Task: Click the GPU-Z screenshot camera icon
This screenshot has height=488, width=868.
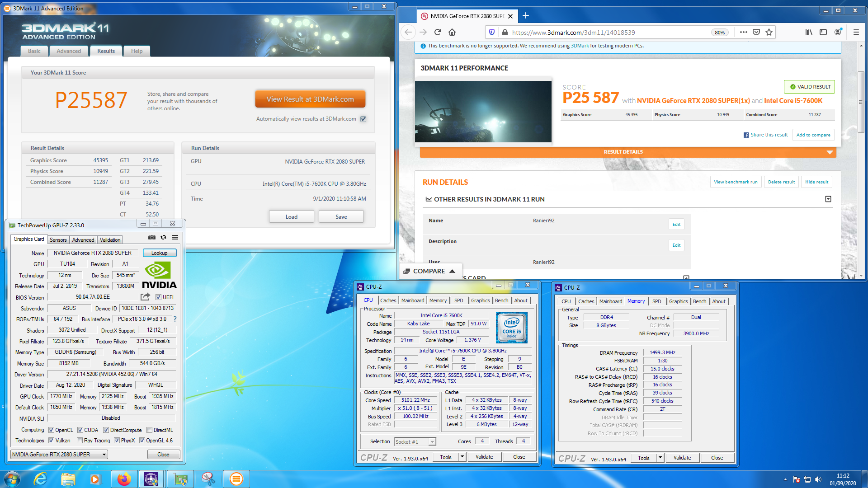Action: [x=152, y=237]
